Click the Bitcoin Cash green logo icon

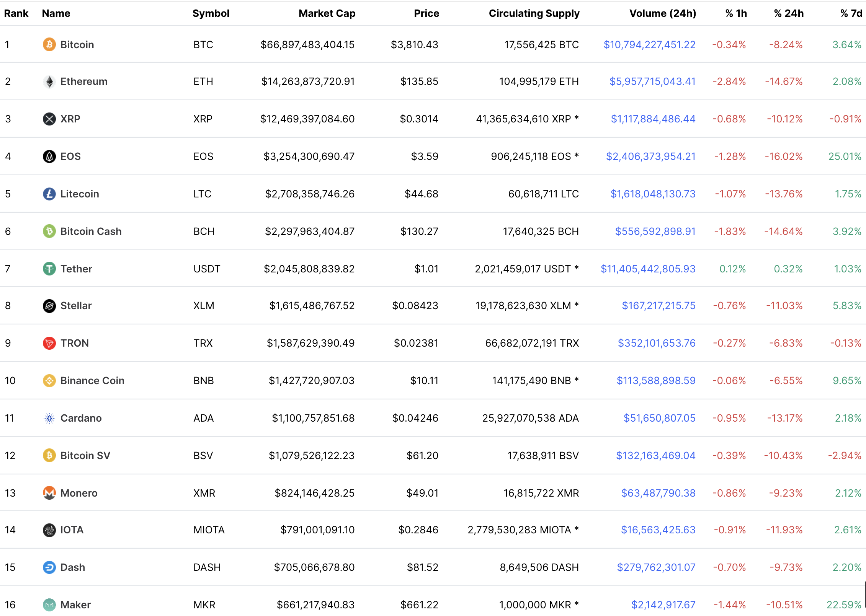(x=49, y=231)
